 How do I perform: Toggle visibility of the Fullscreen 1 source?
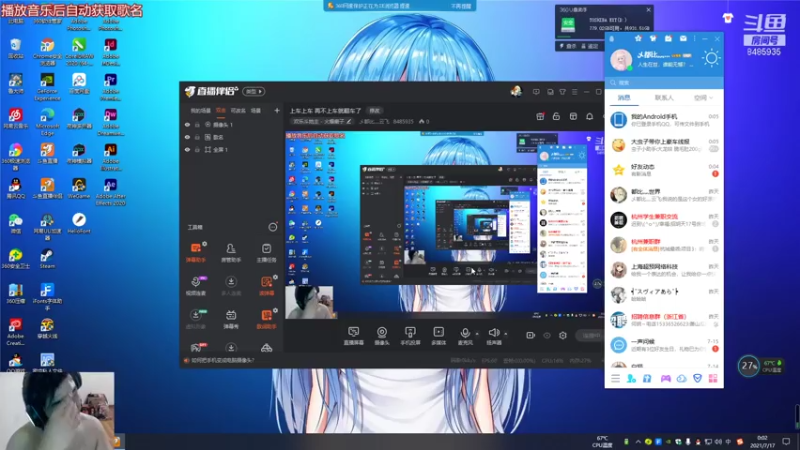tap(187, 149)
